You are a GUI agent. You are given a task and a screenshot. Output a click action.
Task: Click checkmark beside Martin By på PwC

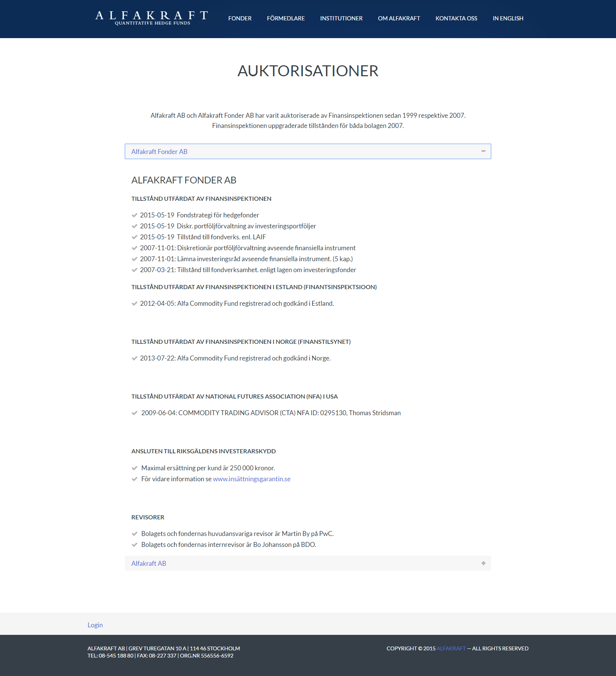click(134, 534)
